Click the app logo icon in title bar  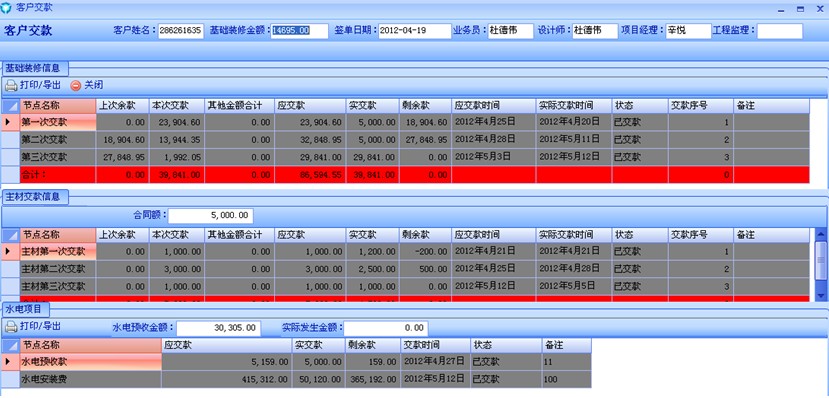click(x=6, y=8)
